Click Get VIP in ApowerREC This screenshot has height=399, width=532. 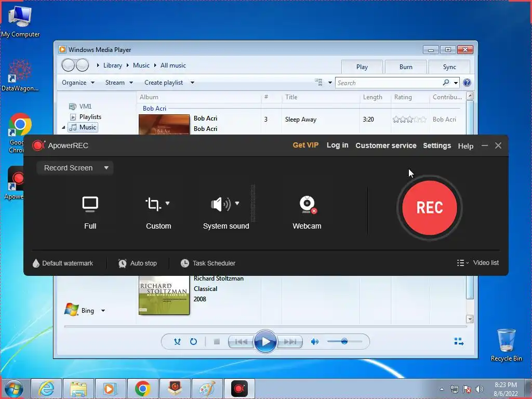pos(305,145)
